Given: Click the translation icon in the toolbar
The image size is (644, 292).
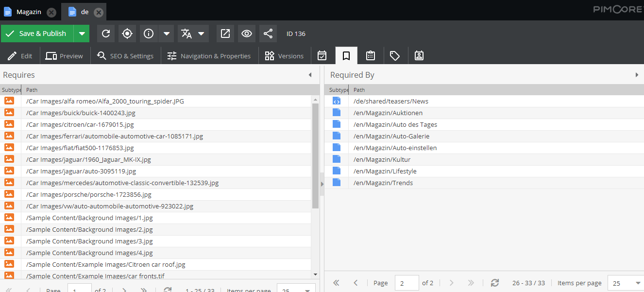Looking at the screenshot, I should tap(187, 34).
